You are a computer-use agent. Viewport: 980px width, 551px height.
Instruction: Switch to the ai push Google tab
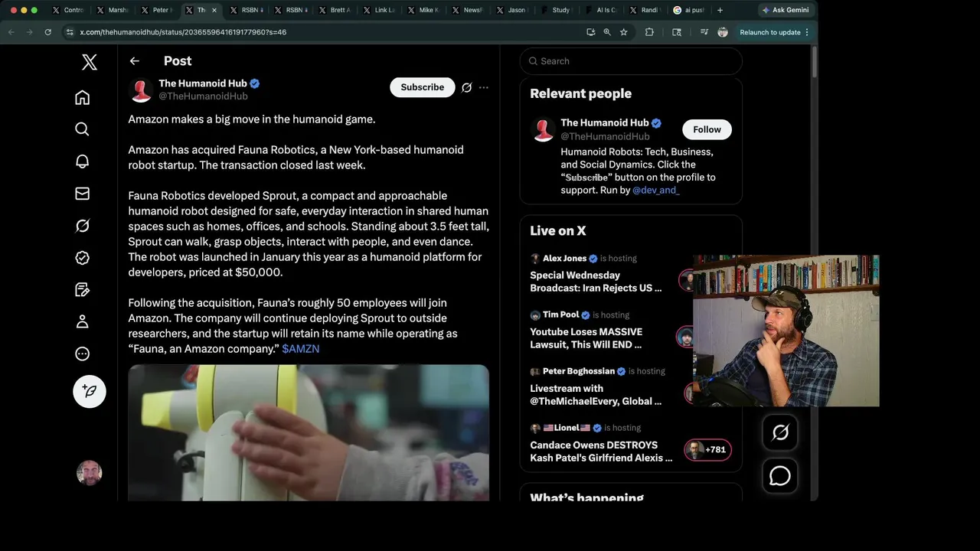point(689,10)
